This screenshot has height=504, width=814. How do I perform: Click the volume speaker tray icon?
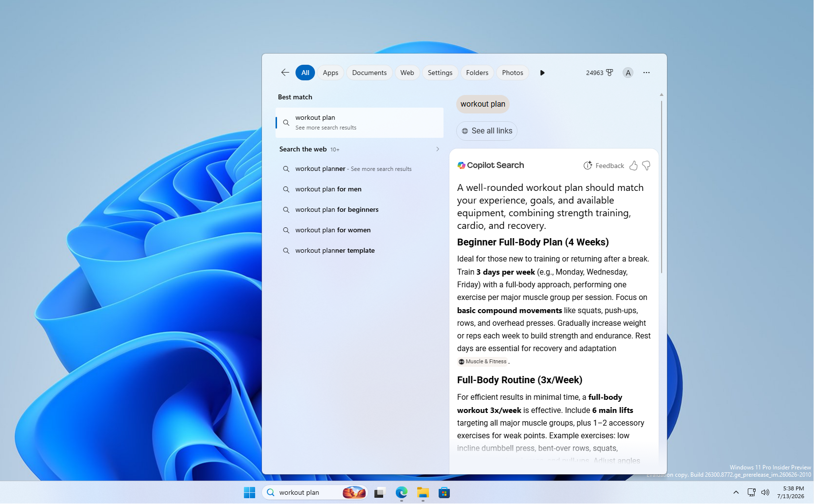[765, 493]
